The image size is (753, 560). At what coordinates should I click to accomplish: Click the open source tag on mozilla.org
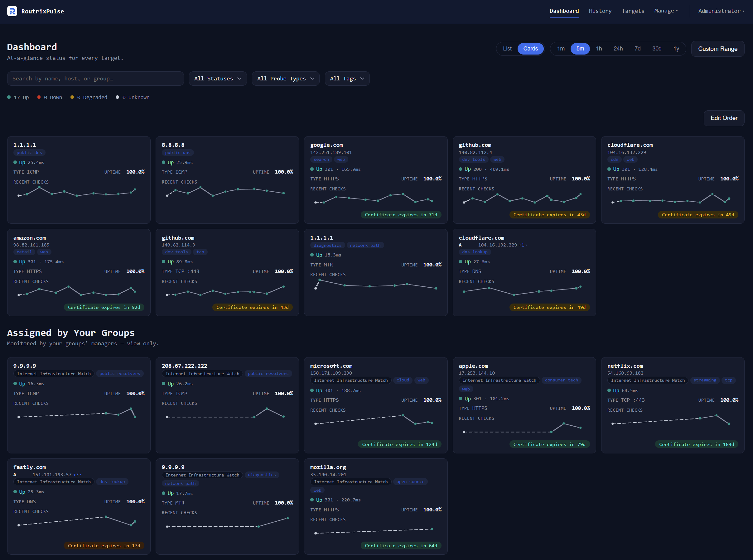(410, 482)
